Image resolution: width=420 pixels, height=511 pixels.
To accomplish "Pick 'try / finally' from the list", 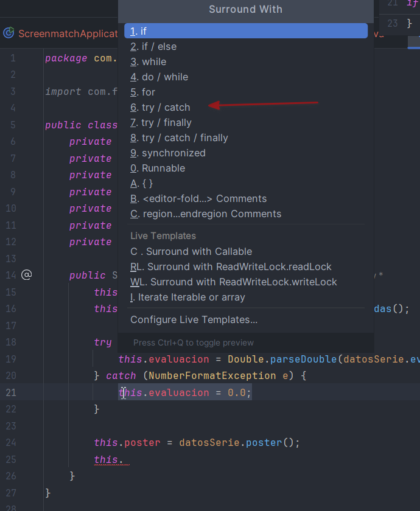I will pos(246,122).
